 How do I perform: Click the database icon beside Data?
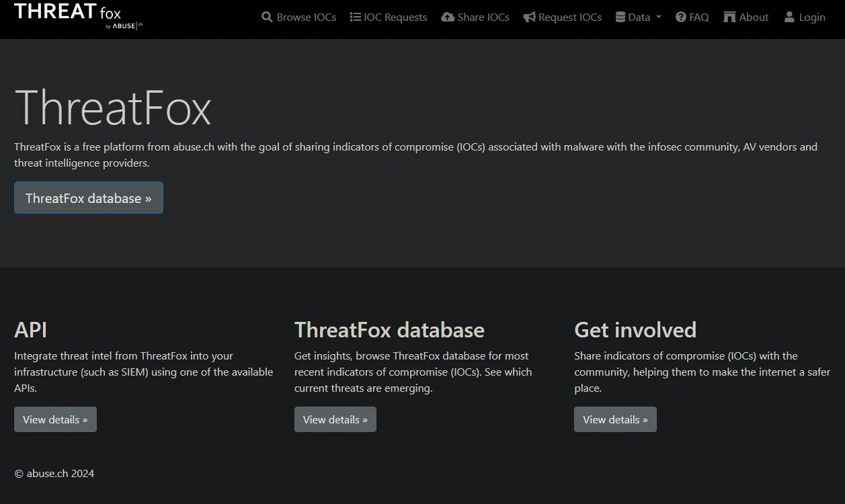click(x=620, y=17)
